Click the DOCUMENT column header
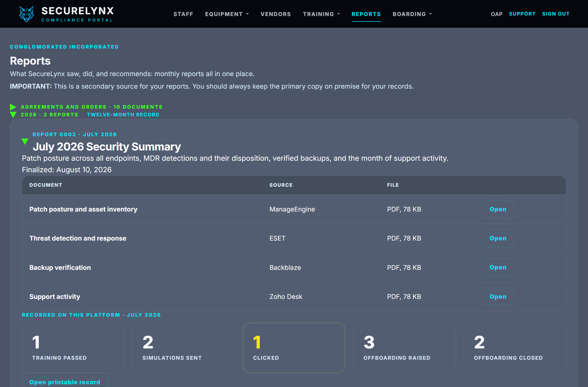This screenshot has width=588, height=387. tap(46, 185)
